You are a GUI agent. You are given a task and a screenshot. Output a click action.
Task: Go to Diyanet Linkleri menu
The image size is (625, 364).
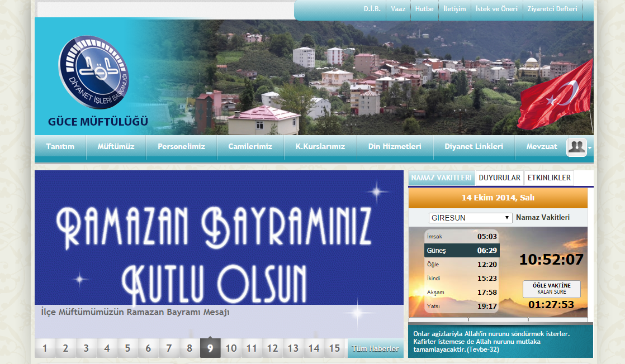[474, 147]
